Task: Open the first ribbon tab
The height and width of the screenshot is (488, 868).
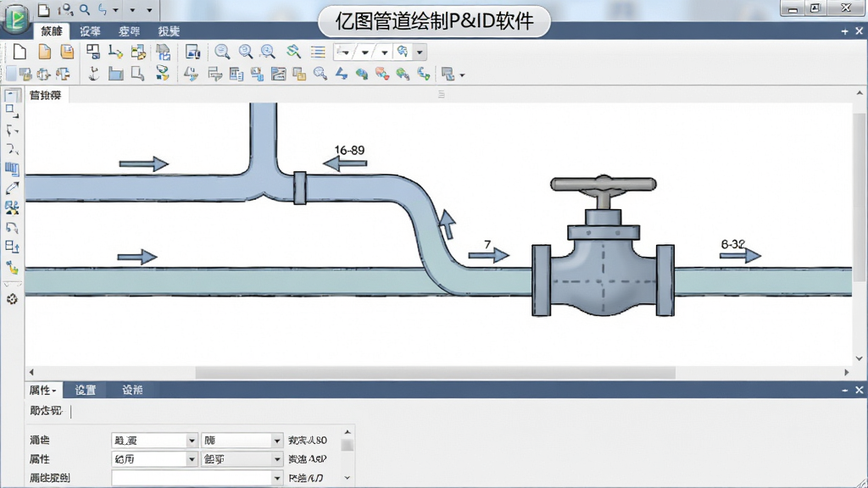Action: [52, 31]
